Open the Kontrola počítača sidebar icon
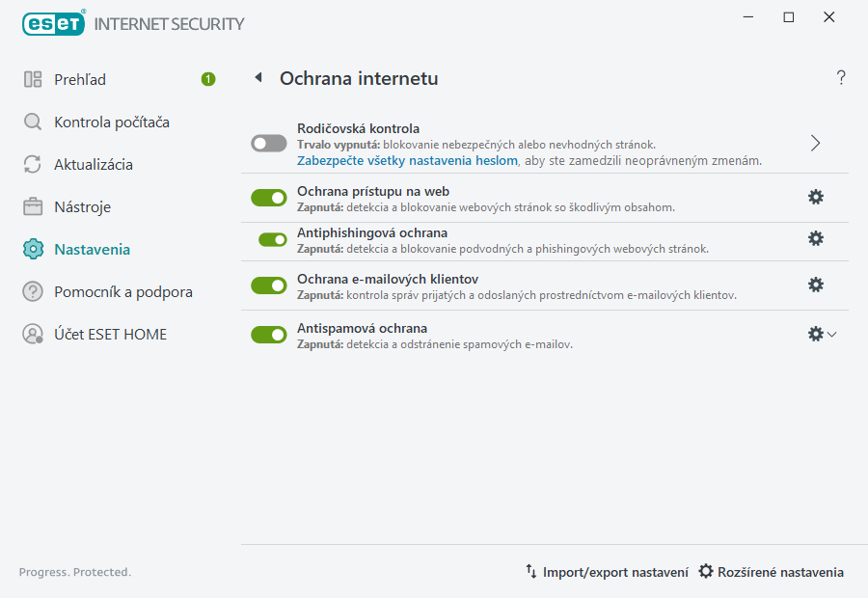The width and height of the screenshot is (868, 598). coord(32,122)
